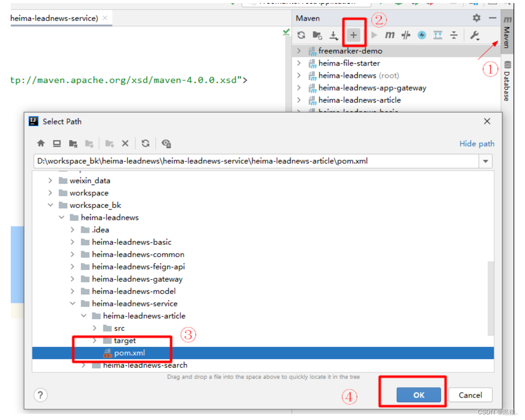The height and width of the screenshot is (420, 525).
Task: Collapse workspace_bk folder
Action: [50, 205]
